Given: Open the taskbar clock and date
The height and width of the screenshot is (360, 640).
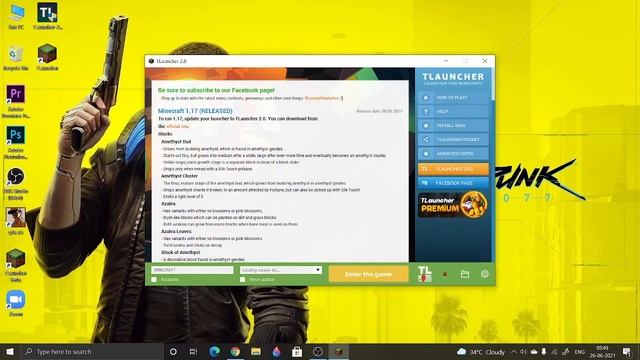Looking at the screenshot, I should pos(602,351).
